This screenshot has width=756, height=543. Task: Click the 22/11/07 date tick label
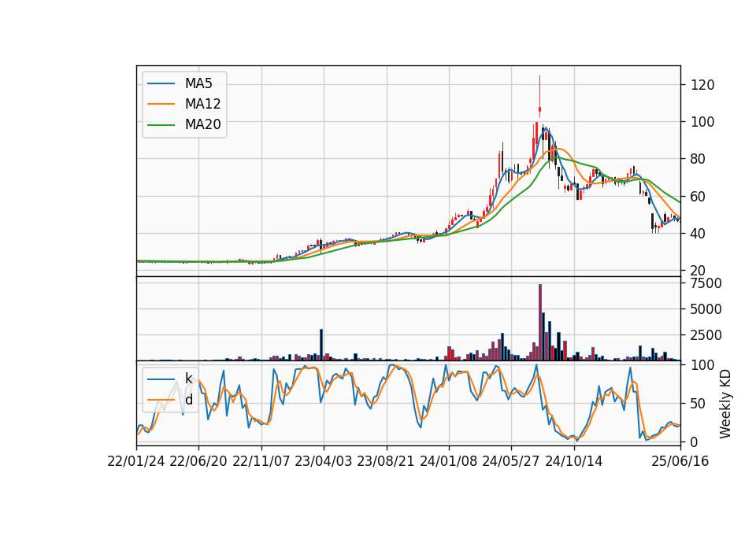[x=261, y=461]
